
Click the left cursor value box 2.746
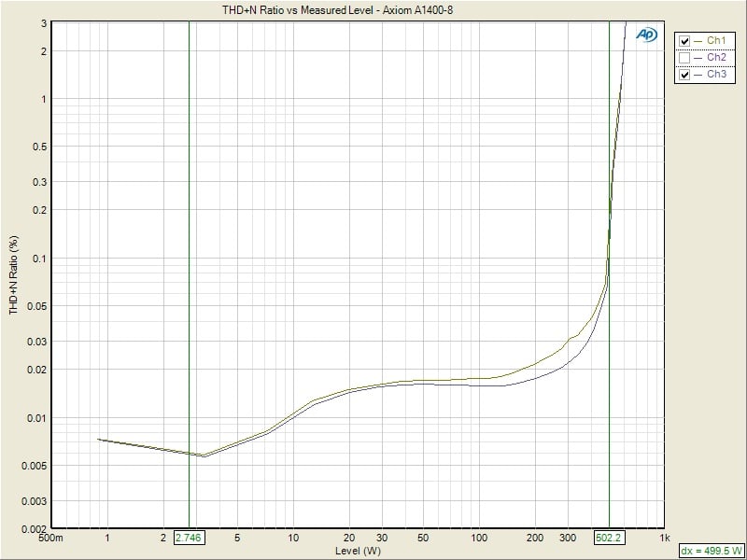tap(189, 539)
